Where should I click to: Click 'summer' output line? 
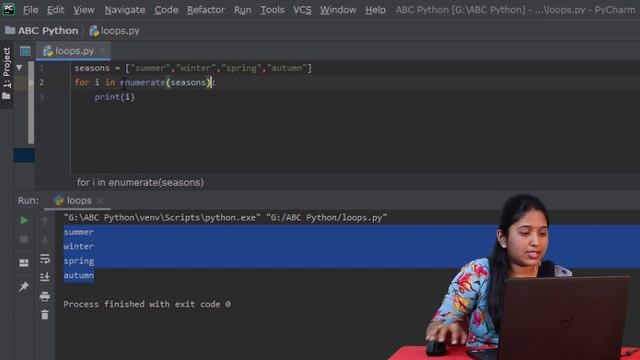[x=79, y=232]
